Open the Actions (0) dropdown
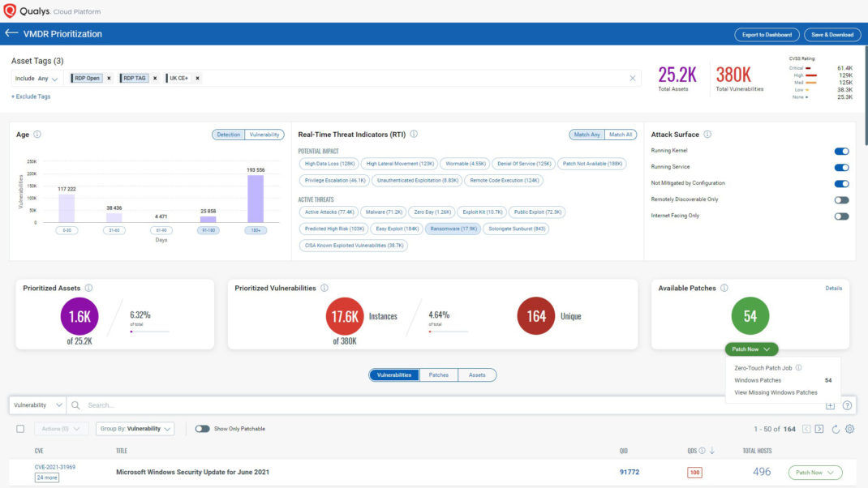 click(61, 429)
